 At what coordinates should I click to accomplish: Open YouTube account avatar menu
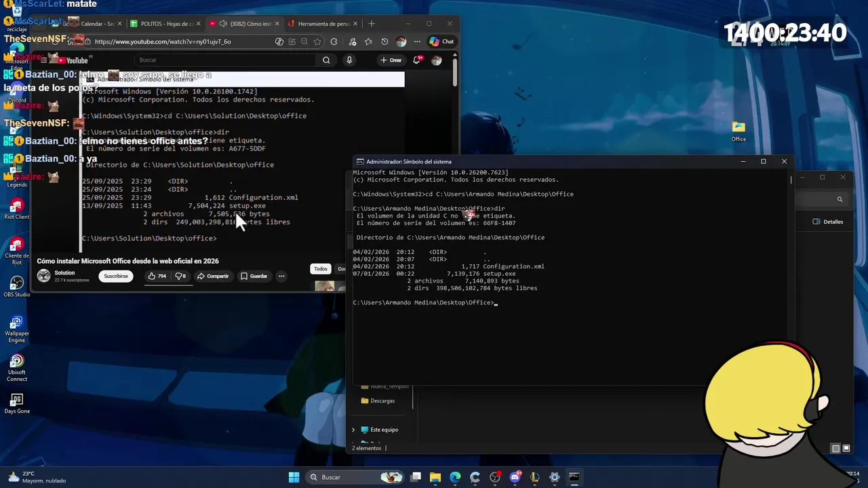tap(437, 60)
